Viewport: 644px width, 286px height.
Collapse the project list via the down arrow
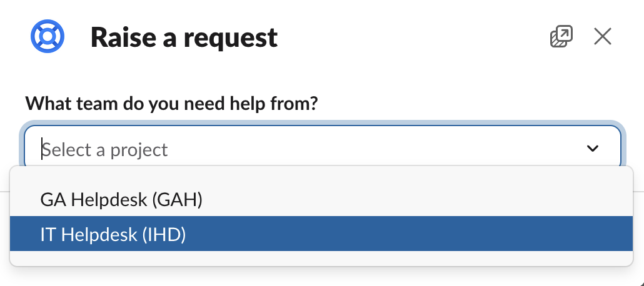[x=592, y=149]
